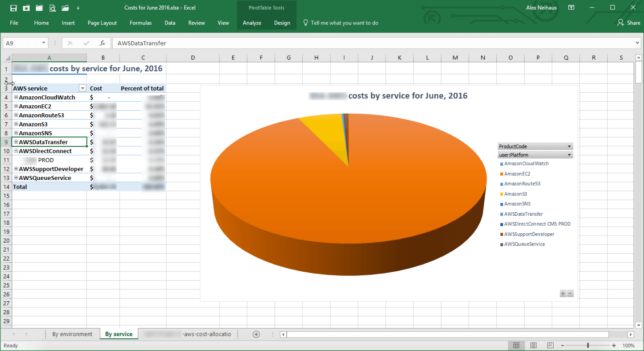Click the Print Preview icon in quick access toolbar
The width and height of the screenshot is (644, 351).
[x=52, y=8]
